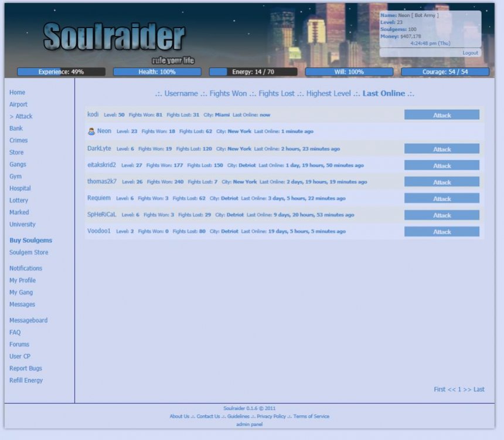The width and height of the screenshot is (504, 440).
Task: Go to Gym in sidebar
Action: pos(15,177)
